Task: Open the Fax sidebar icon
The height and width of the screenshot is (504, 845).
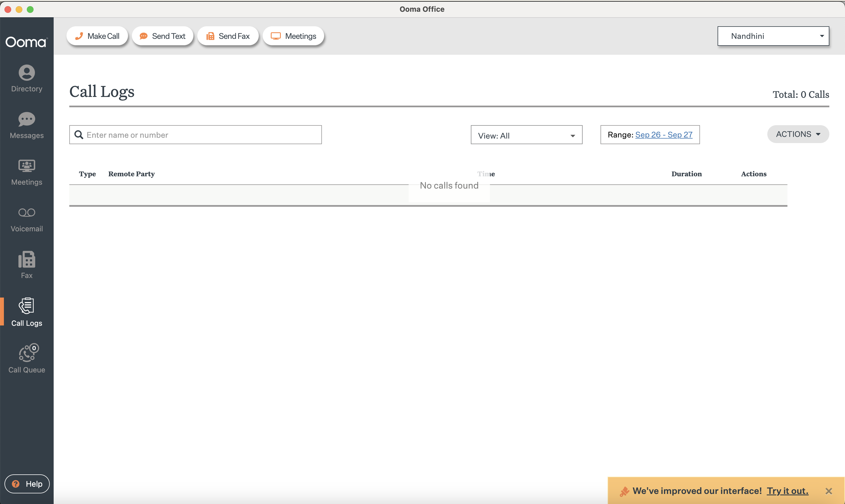Action: (27, 265)
